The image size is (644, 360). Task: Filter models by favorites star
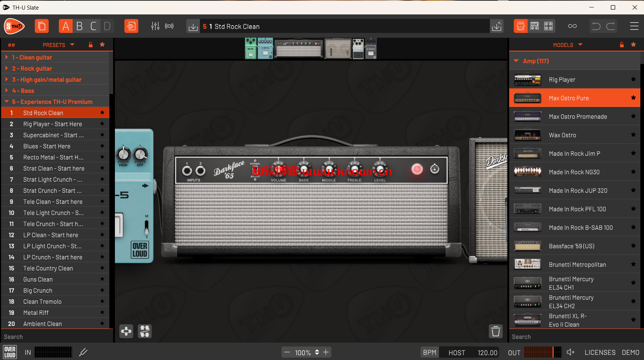(633, 44)
